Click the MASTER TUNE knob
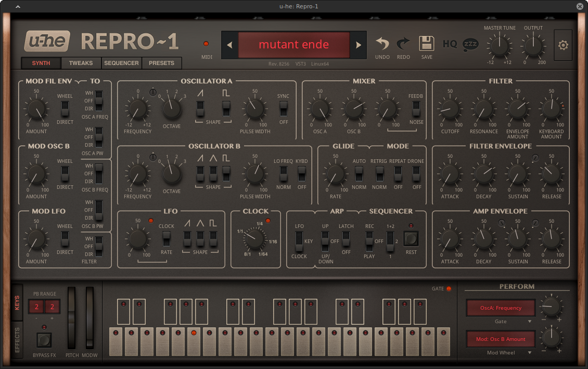Image resolution: width=588 pixels, height=369 pixels. [500, 46]
